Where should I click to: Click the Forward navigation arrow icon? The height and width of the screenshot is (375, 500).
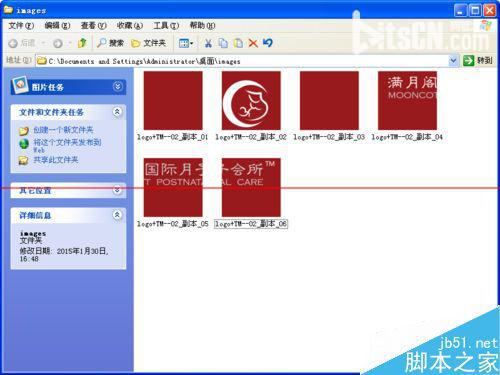coord(58,43)
